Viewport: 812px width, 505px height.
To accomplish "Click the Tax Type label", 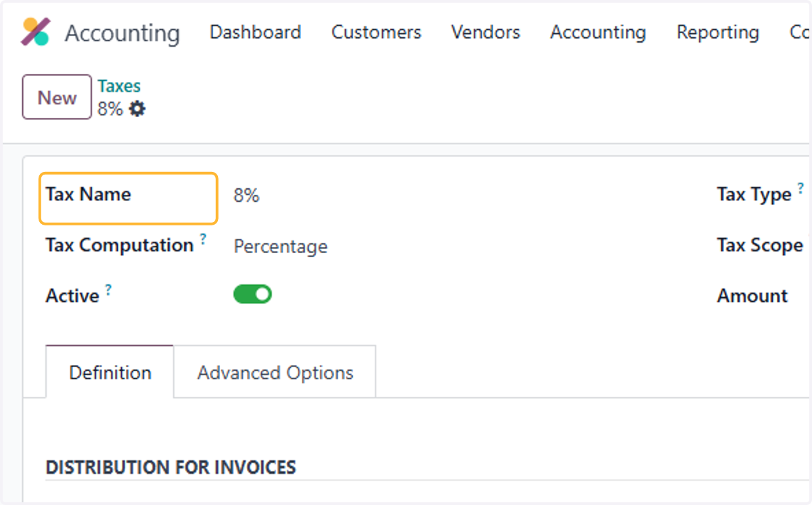I will coord(754,194).
